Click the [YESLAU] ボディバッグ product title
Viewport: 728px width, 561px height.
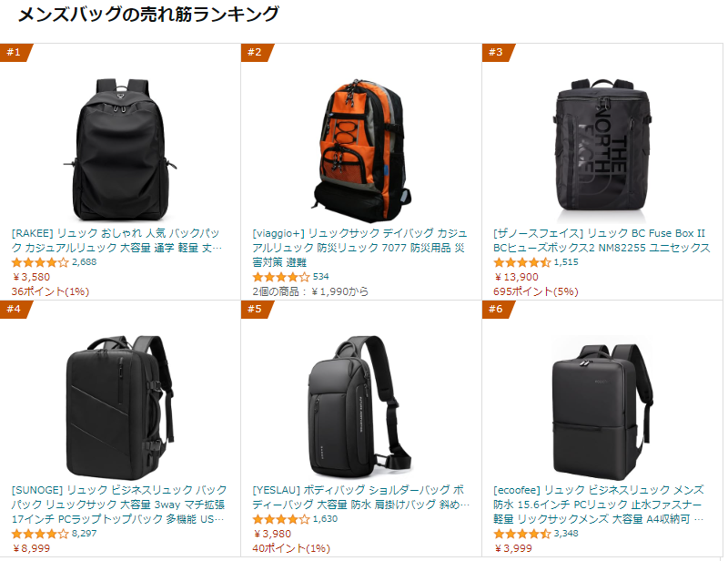(x=360, y=497)
